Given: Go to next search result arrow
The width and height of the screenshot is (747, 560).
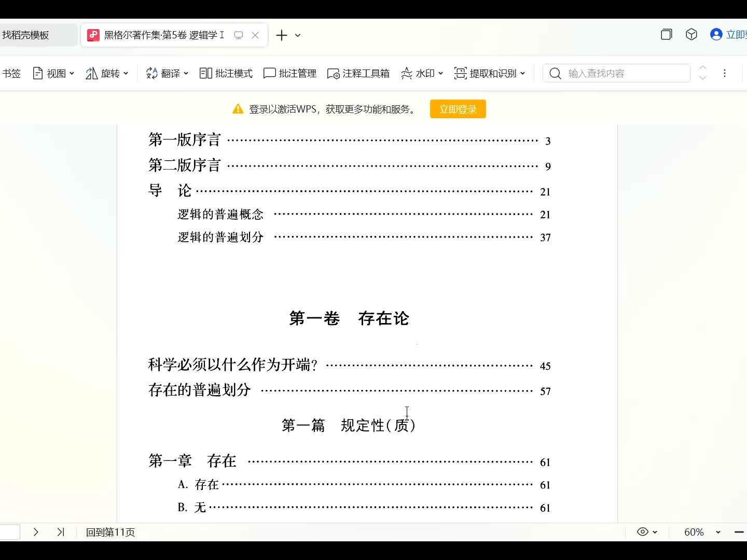Looking at the screenshot, I should [x=703, y=78].
